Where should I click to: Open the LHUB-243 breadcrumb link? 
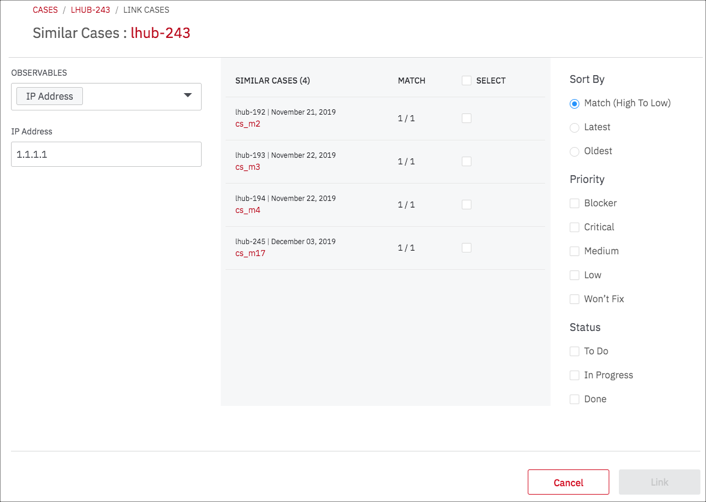(x=90, y=10)
